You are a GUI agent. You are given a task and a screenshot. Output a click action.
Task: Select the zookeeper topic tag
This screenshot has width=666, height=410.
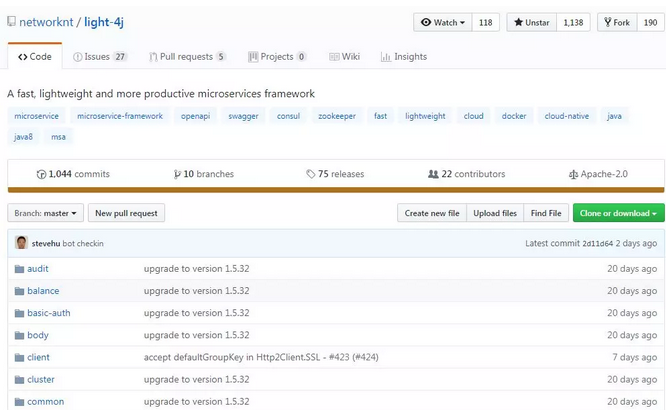[337, 116]
